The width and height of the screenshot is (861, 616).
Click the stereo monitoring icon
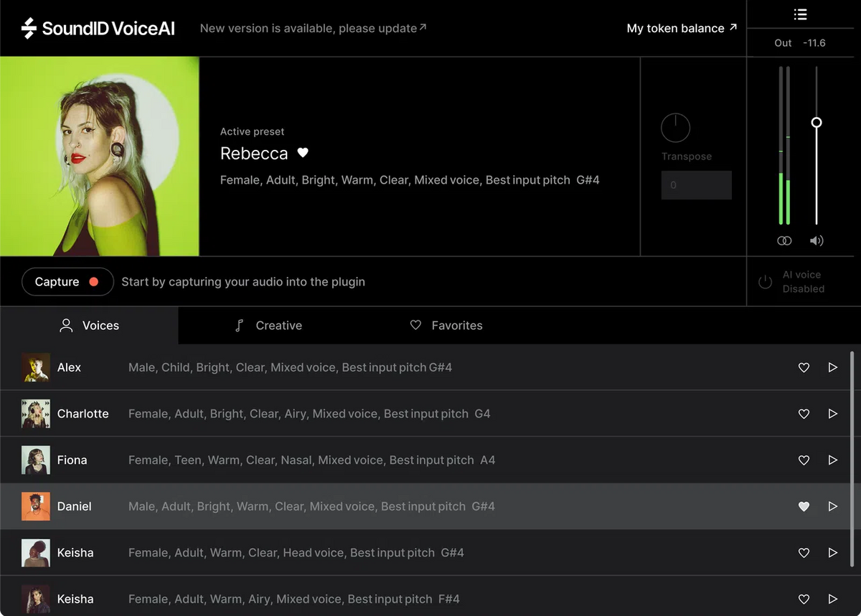[784, 240]
